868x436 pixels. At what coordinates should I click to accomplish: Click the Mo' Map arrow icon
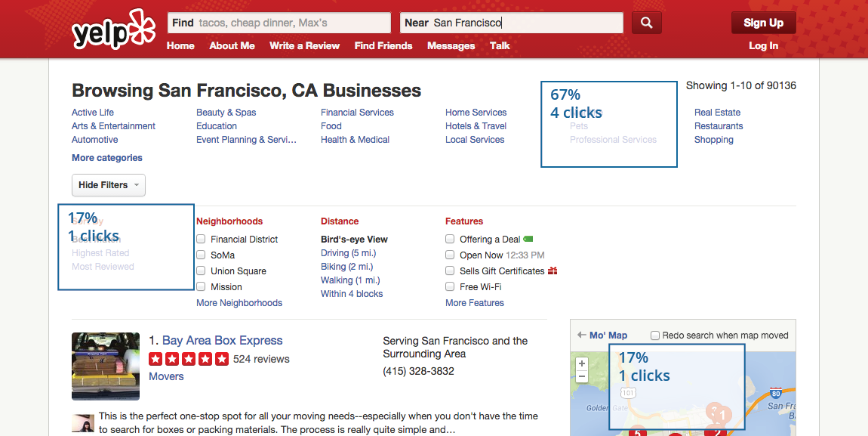pos(581,336)
